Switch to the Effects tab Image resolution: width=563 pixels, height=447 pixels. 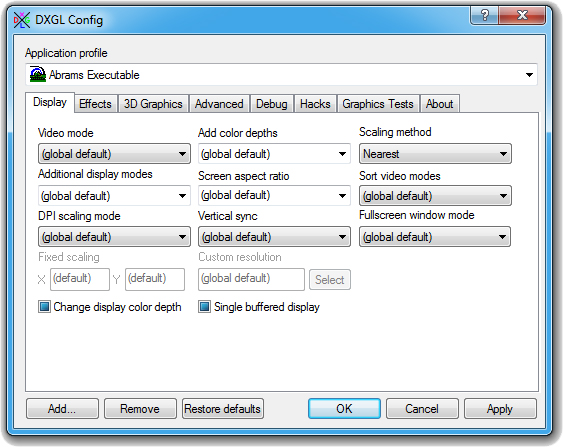[96, 104]
